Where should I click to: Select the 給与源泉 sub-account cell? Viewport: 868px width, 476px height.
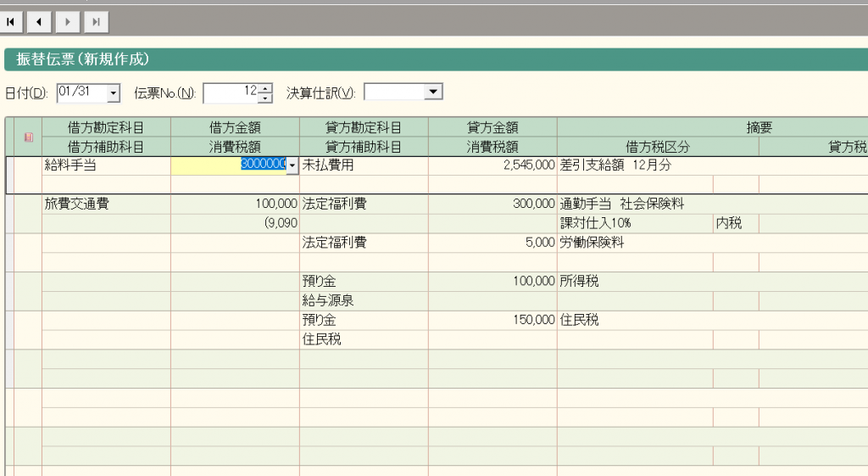point(364,300)
